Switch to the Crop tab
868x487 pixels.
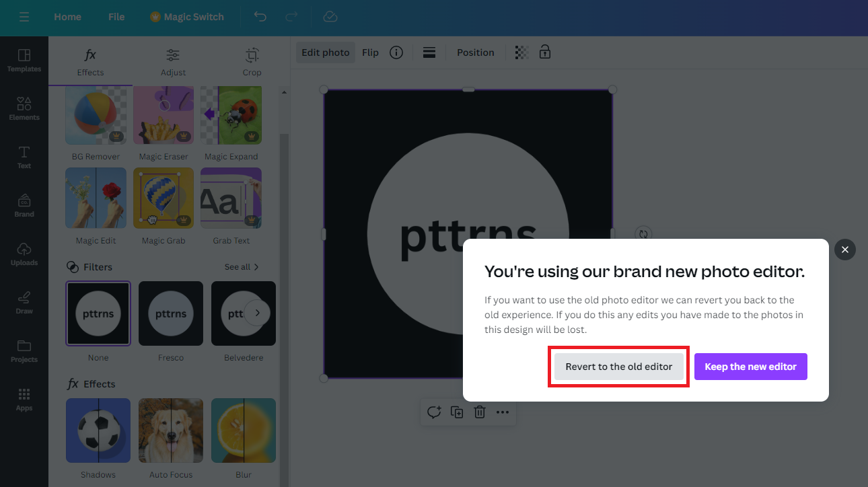pyautogui.click(x=252, y=62)
